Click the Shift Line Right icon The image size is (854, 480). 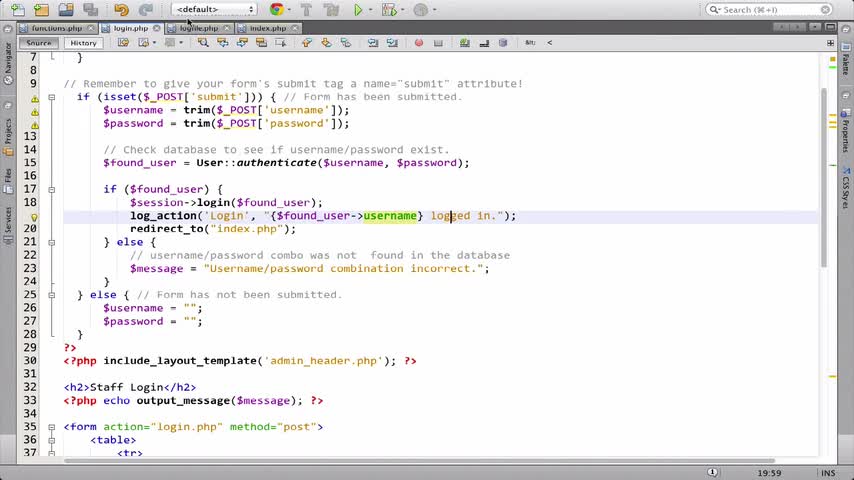[x=392, y=42]
